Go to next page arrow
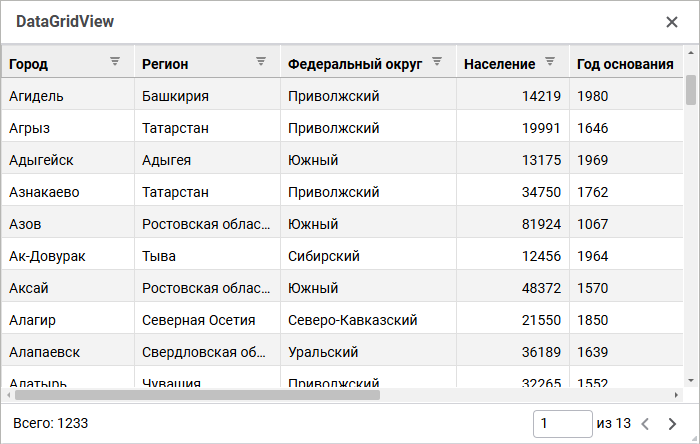Viewport: 700px width, 444px height. click(x=672, y=423)
